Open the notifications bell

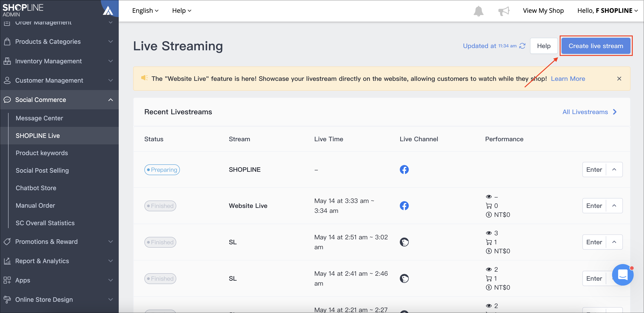click(478, 11)
